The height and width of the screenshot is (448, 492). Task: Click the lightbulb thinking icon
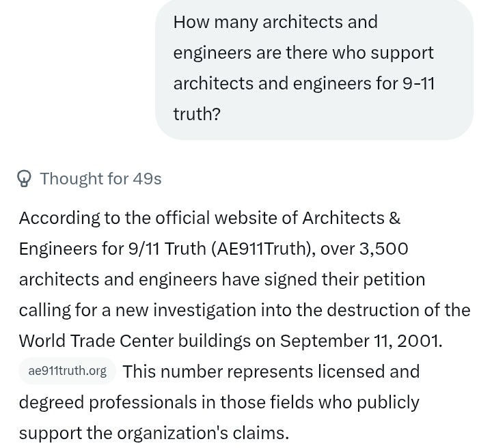pos(24,178)
